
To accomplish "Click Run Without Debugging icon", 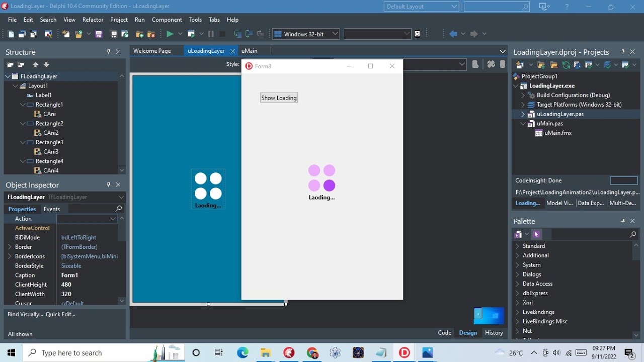I will coord(191,34).
